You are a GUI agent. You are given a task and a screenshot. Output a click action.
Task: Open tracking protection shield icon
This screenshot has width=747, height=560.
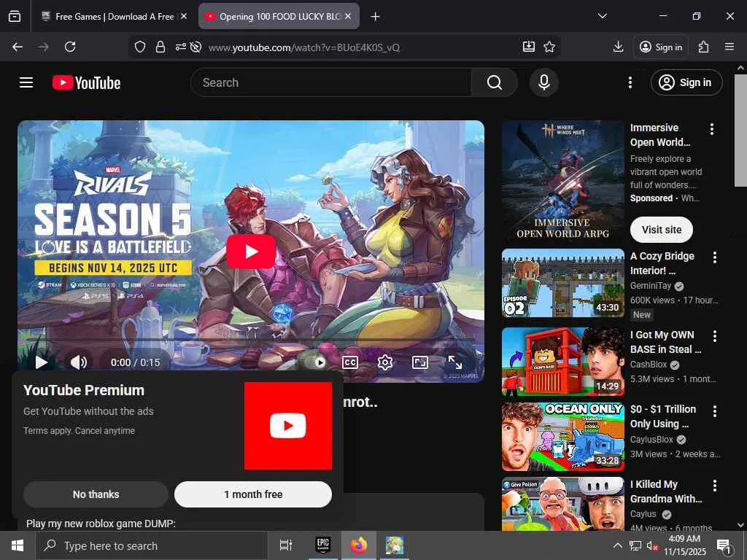coord(139,47)
